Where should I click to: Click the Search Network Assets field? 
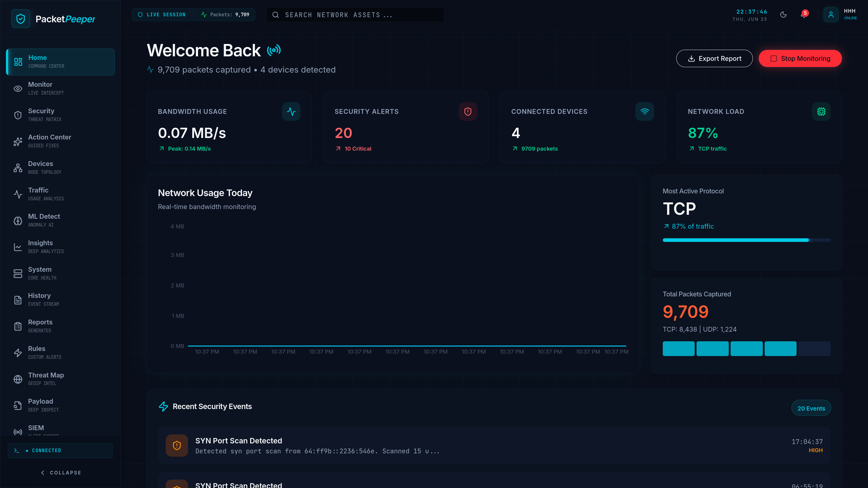coord(355,15)
